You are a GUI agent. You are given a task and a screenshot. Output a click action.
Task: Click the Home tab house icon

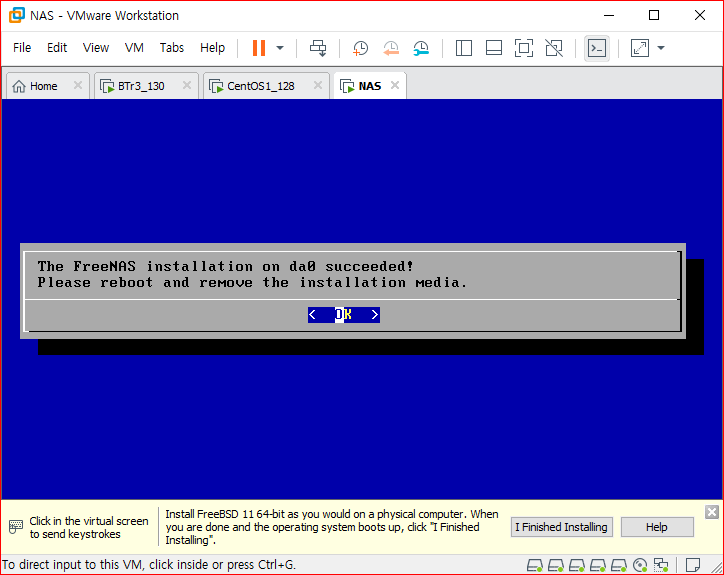[18, 86]
